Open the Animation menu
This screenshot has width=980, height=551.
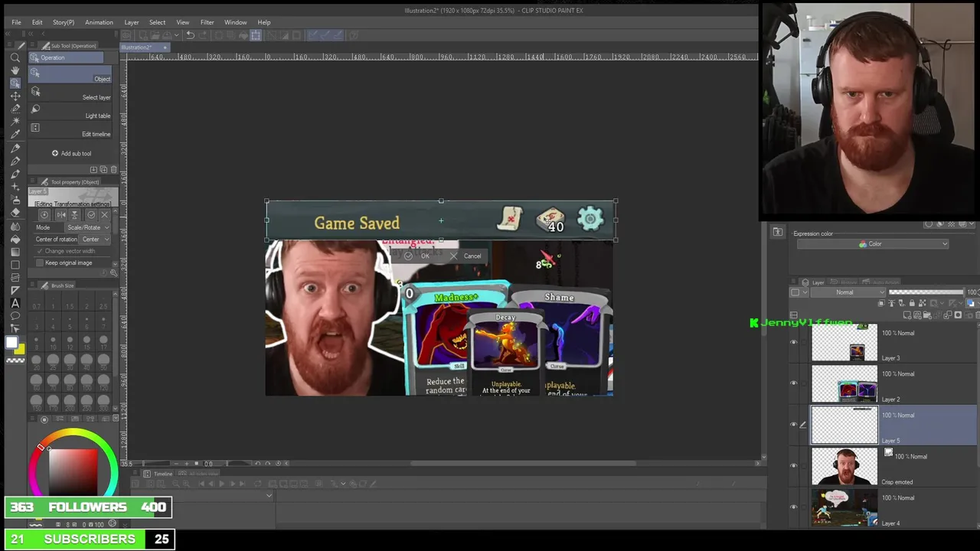99,22
